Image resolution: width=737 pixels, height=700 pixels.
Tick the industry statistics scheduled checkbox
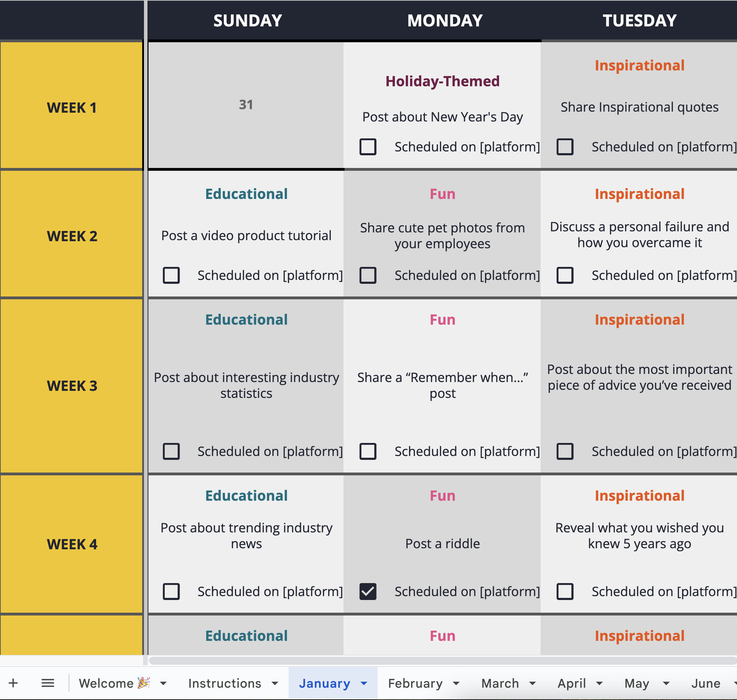pos(171,451)
